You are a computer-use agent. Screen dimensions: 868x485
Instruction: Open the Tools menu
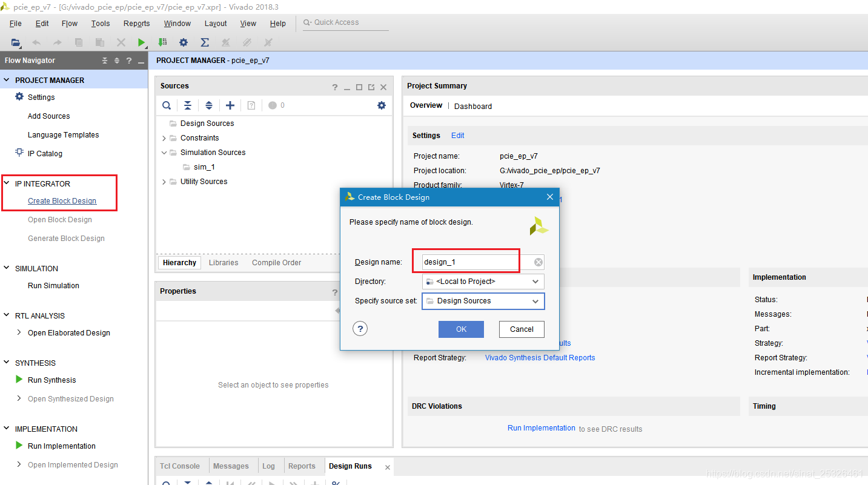click(x=101, y=24)
